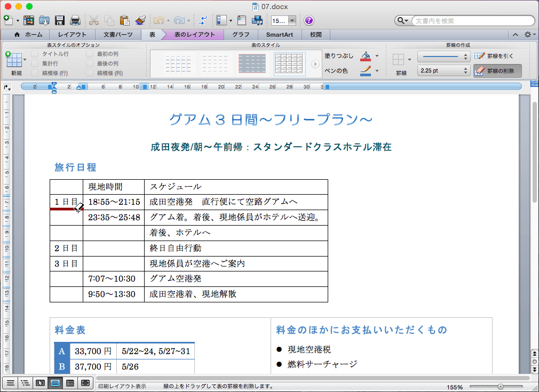Click the document search field
This screenshot has height=392, width=539.
pyautogui.click(x=473, y=21)
